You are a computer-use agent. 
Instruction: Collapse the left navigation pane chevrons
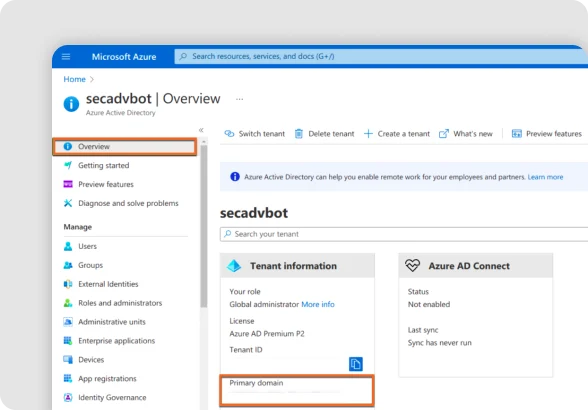click(201, 130)
